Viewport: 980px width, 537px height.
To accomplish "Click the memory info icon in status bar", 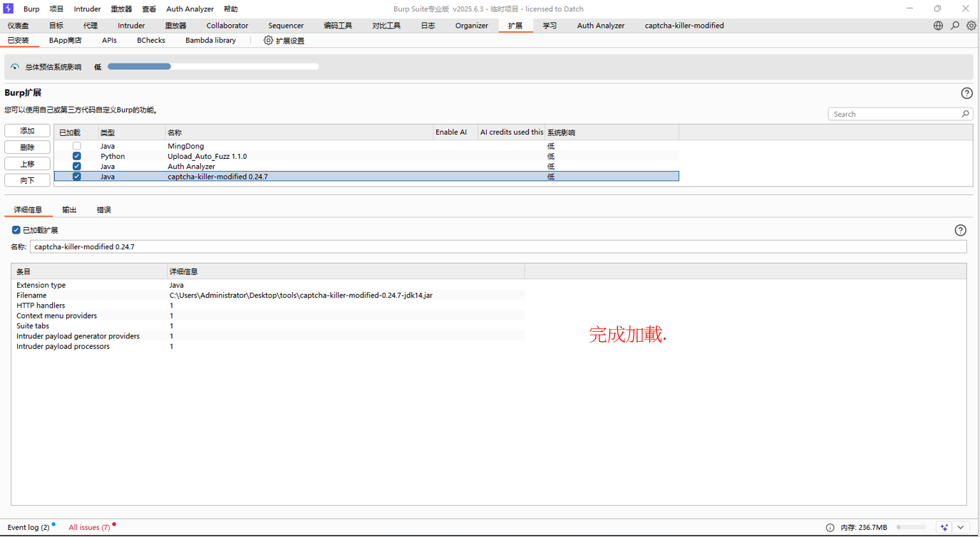I will click(830, 528).
